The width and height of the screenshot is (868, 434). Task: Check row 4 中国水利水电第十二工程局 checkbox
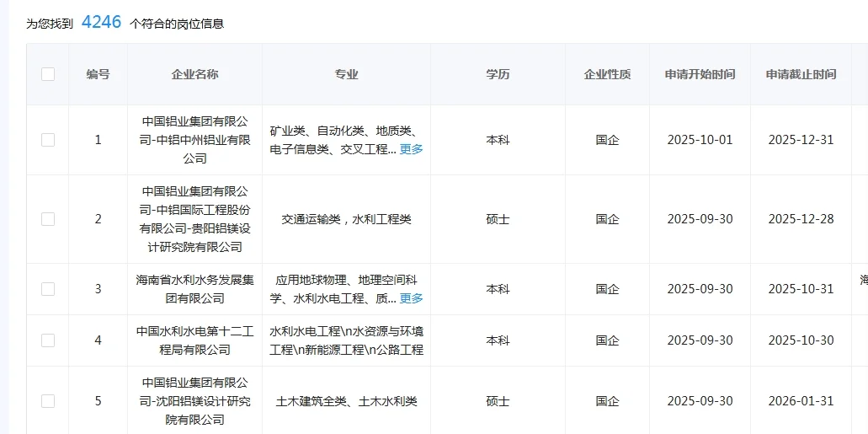pos(48,340)
